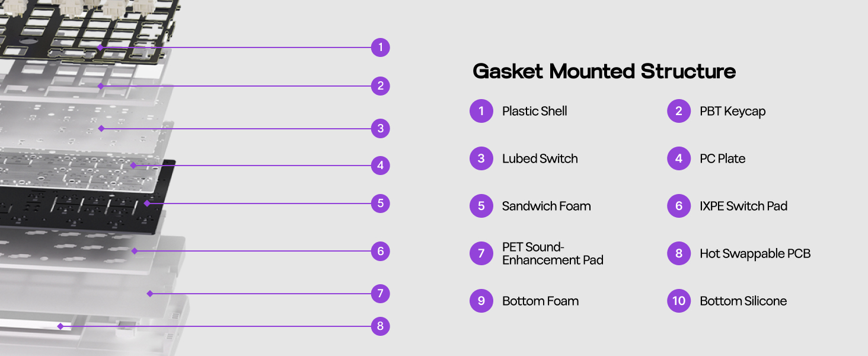The image size is (868, 356).
Task: Select legend badge 9 next to Bottom Foam
Action: click(481, 301)
